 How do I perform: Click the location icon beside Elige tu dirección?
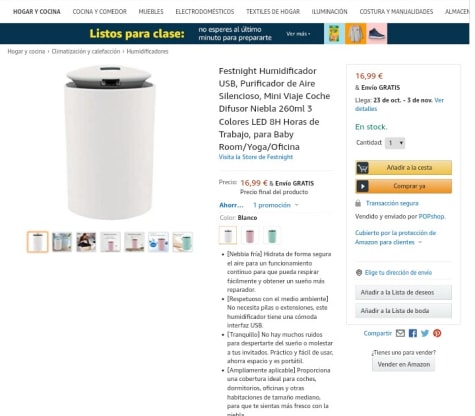tap(359, 273)
